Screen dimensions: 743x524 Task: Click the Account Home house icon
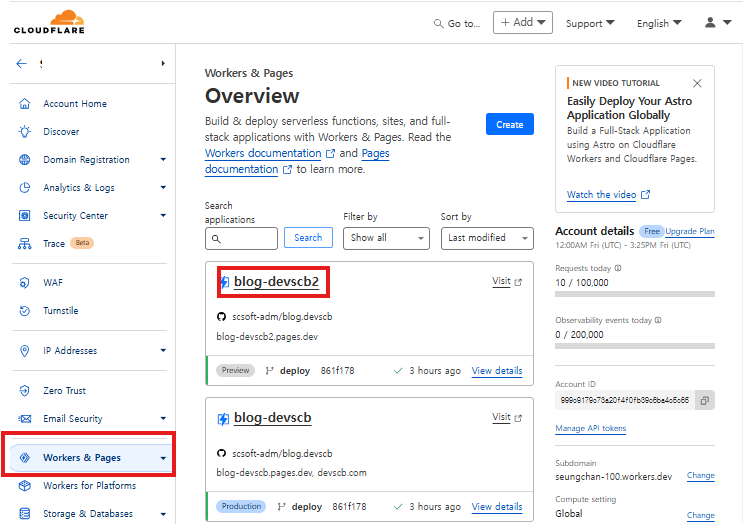pos(25,104)
